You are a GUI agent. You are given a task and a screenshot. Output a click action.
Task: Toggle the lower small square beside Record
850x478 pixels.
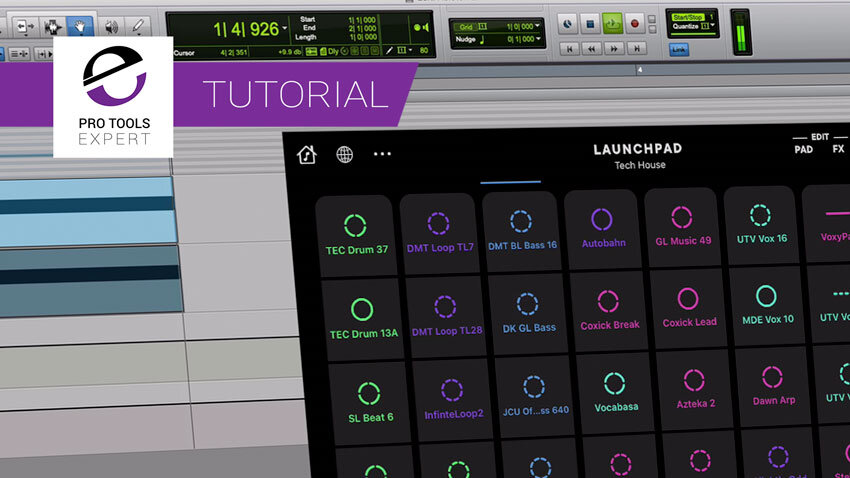652,30
